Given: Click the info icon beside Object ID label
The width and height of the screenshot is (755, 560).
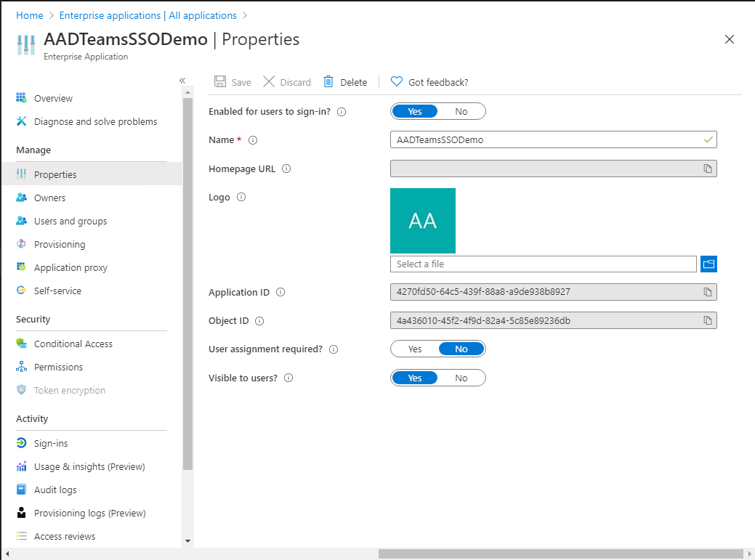Looking at the screenshot, I should (x=259, y=321).
